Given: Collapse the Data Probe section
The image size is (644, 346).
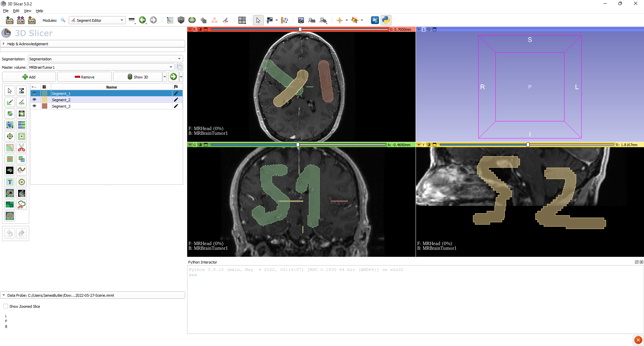Looking at the screenshot, I should pyautogui.click(x=93, y=295).
